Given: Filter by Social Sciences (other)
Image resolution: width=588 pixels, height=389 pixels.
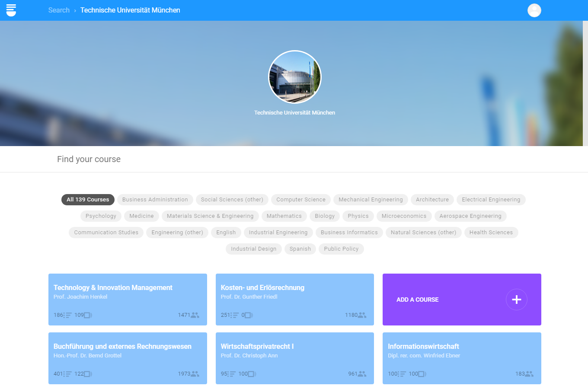Looking at the screenshot, I should tap(232, 200).
